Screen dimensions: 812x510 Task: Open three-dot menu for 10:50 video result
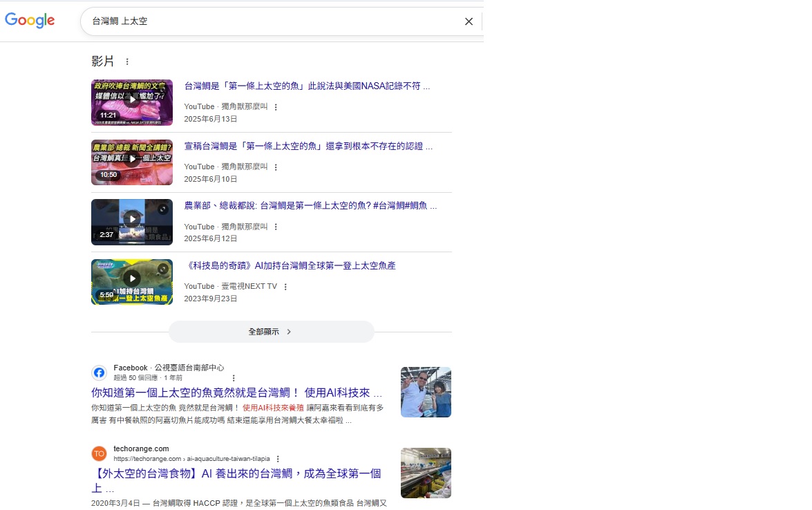coord(276,167)
